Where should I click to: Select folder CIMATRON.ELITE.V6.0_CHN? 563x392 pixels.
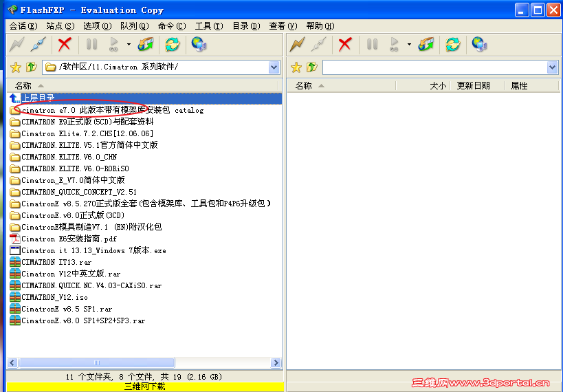click(x=63, y=157)
